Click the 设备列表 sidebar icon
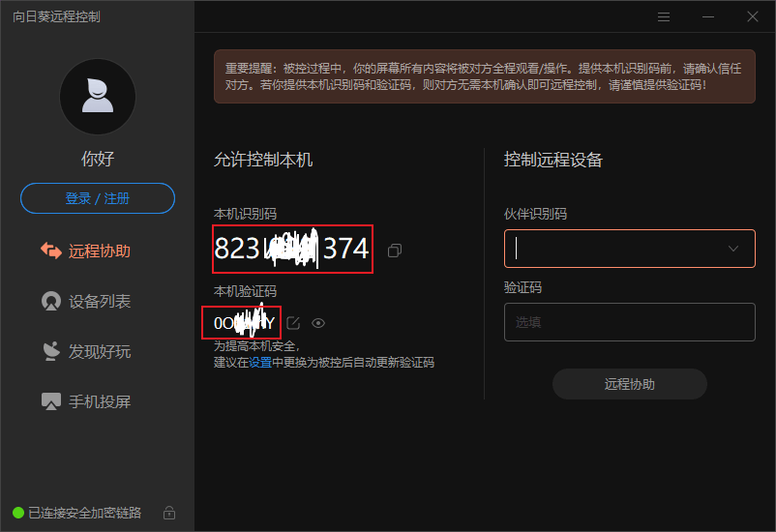The width and height of the screenshot is (776, 532). pyautogui.click(x=51, y=302)
